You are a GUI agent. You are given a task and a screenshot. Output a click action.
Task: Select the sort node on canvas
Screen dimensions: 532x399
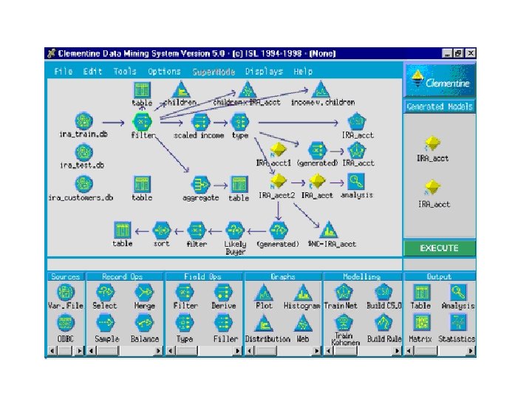[162, 231]
